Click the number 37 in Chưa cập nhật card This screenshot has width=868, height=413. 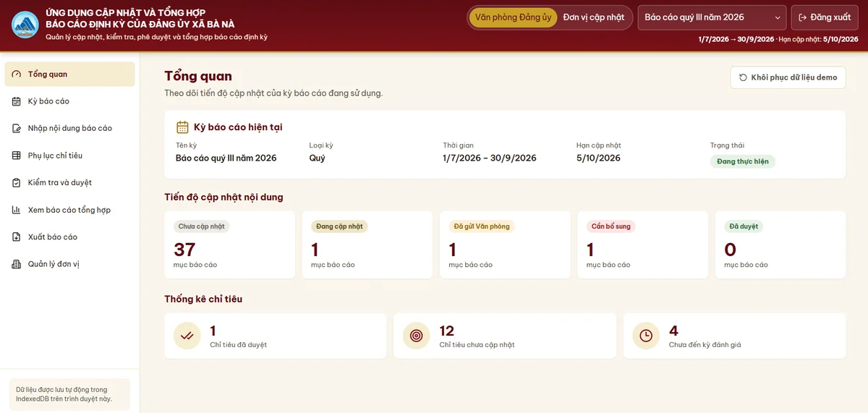coord(184,250)
